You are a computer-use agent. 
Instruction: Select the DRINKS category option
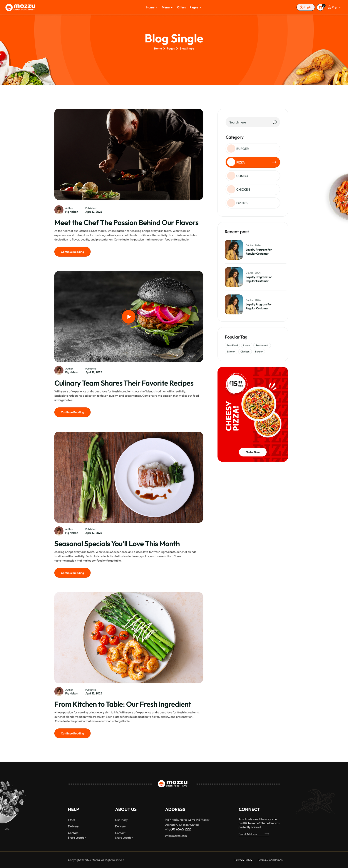253,203
